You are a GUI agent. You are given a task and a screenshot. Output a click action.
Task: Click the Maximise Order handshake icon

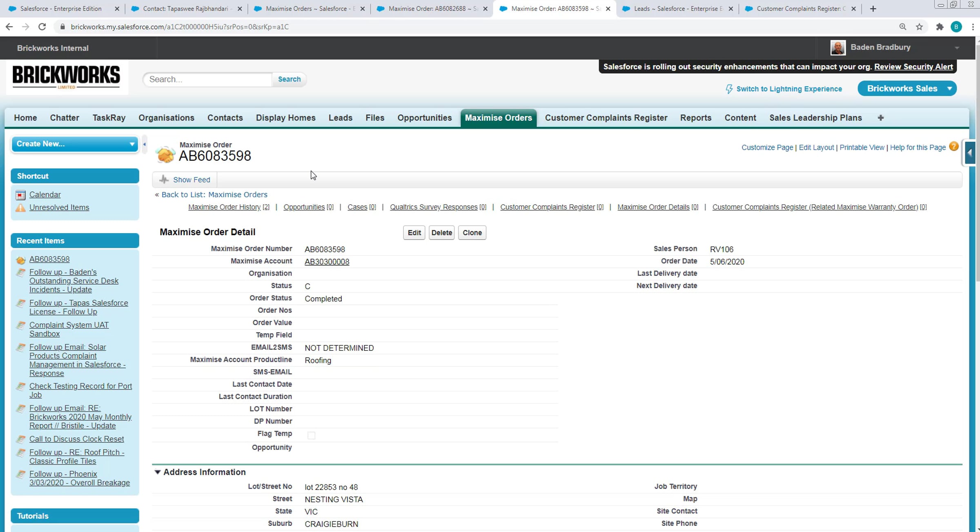[x=165, y=155]
